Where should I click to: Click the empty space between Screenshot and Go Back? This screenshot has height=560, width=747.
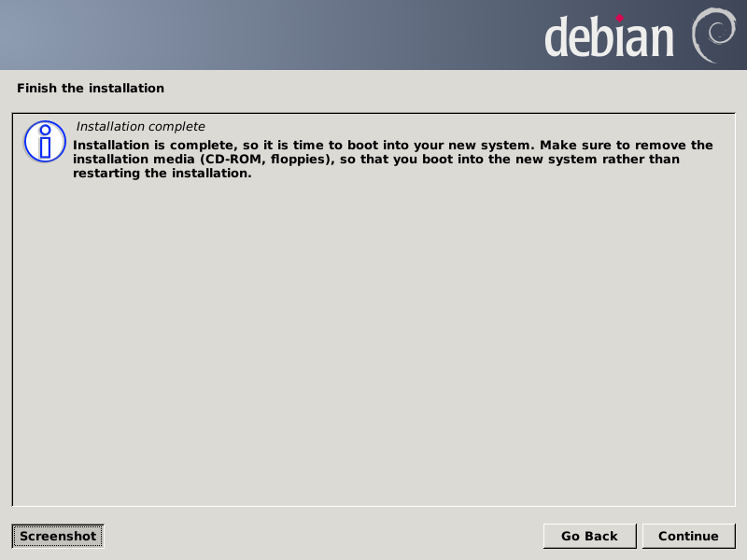pos(324,536)
